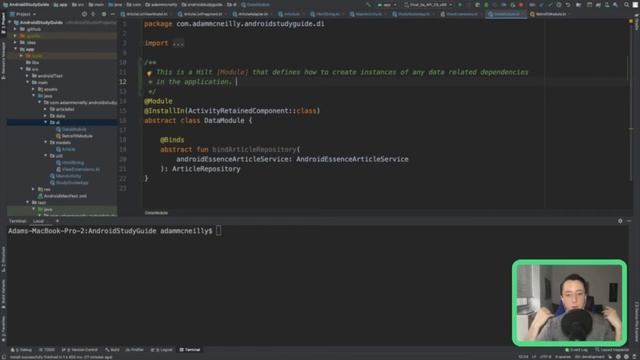Click the @Binds annotation in code
The width and height of the screenshot is (640, 360).
pyautogui.click(x=172, y=140)
